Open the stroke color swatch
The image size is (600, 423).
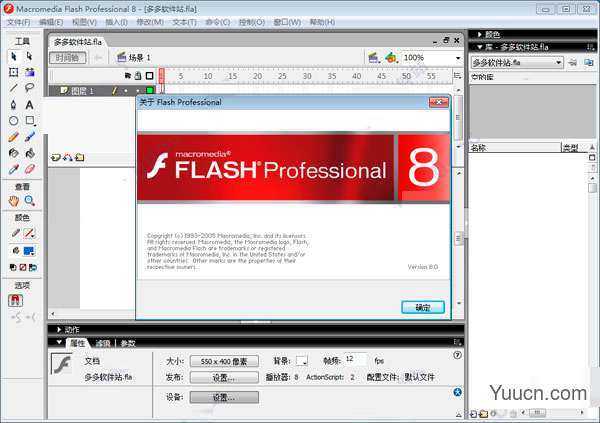click(29, 233)
